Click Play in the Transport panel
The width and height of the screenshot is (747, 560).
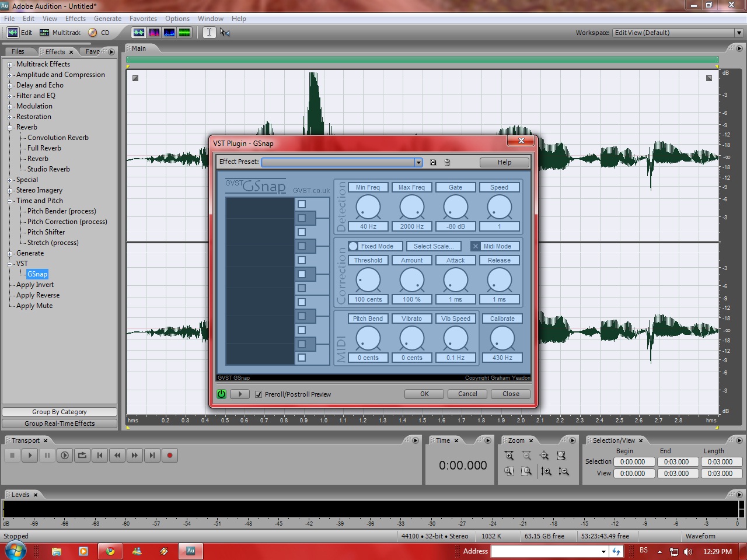[30, 456]
